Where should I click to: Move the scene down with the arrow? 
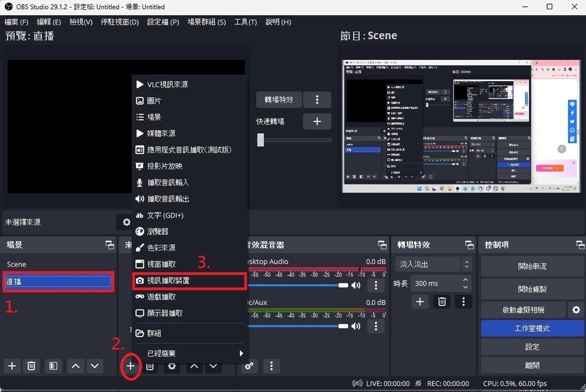95,366
